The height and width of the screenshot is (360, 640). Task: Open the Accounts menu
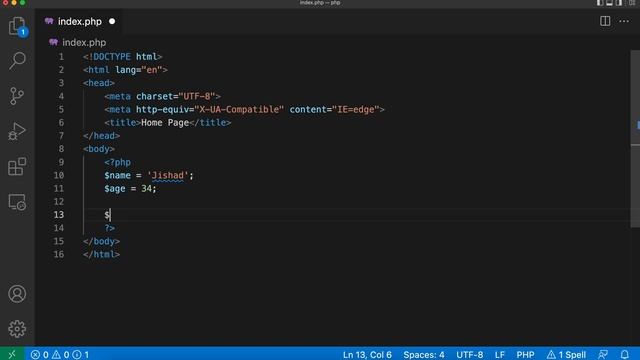point(17,294)
